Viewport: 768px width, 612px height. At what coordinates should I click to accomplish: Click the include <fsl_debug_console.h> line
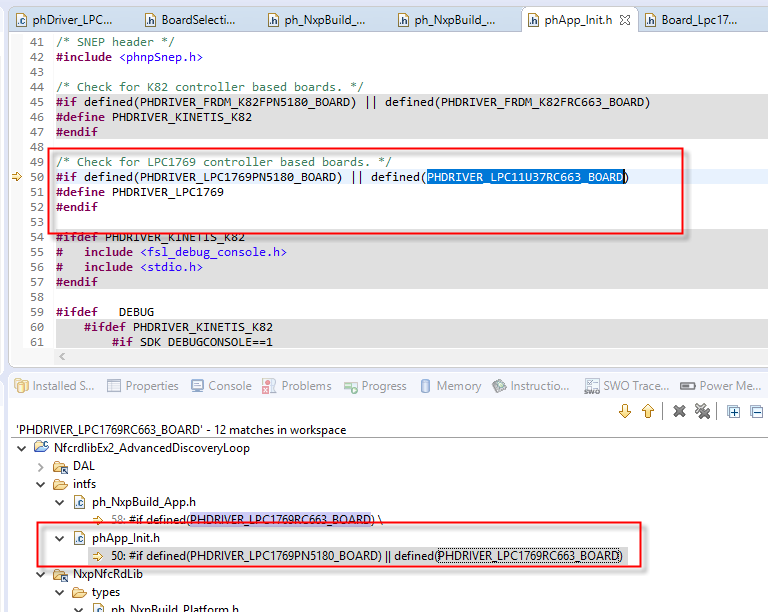pyautogui.click(x=171, y=252)
